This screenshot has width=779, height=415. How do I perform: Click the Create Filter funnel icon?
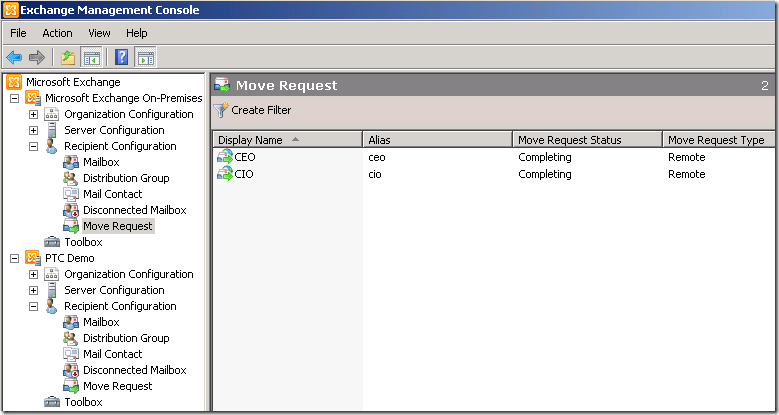[221, 110]
